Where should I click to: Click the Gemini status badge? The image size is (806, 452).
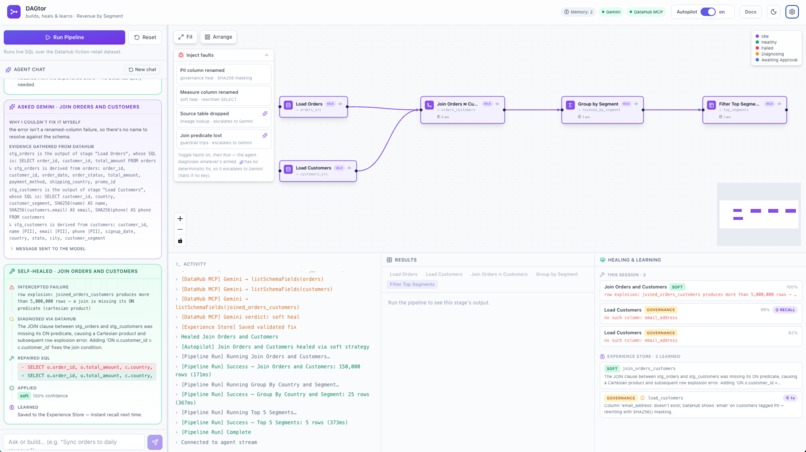click(611, 12)
